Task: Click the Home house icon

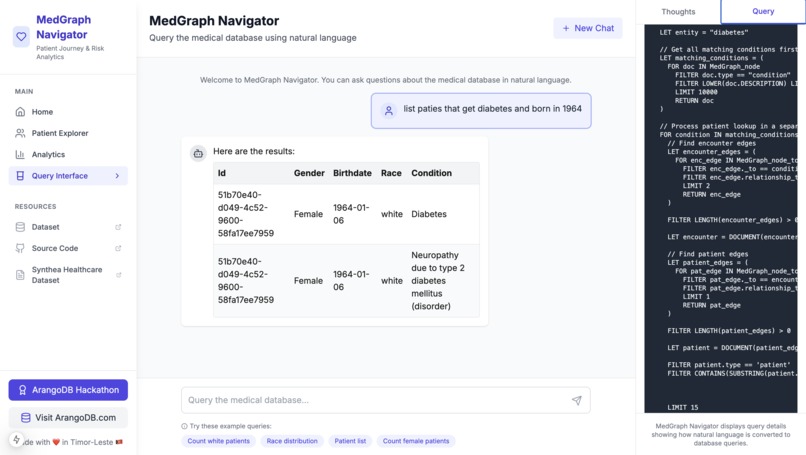Action: pyautogui.click(x=20, y=112)
